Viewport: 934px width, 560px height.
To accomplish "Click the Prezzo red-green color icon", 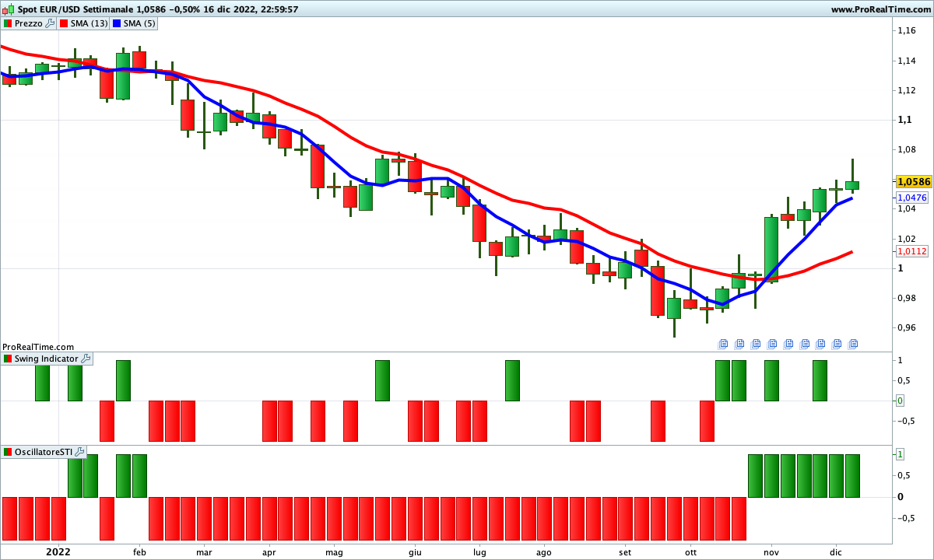I will point(8,23).
